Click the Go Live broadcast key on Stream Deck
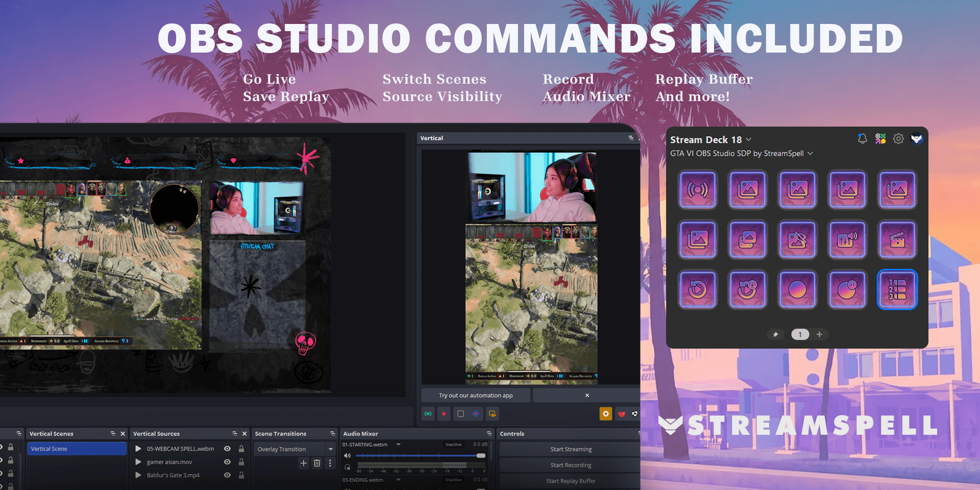Image resolution: width=980 pixels, height=490 pixels. point(698,190)
